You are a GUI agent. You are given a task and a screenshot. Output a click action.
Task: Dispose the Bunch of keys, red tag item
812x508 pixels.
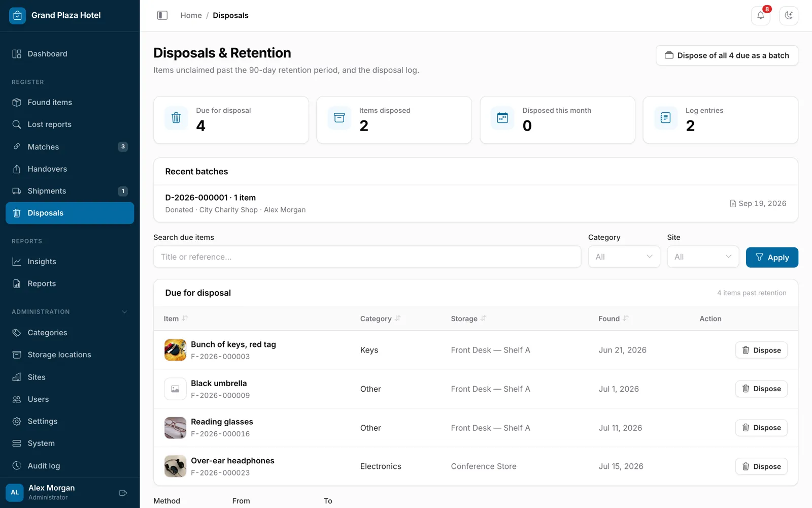(761, 350)
